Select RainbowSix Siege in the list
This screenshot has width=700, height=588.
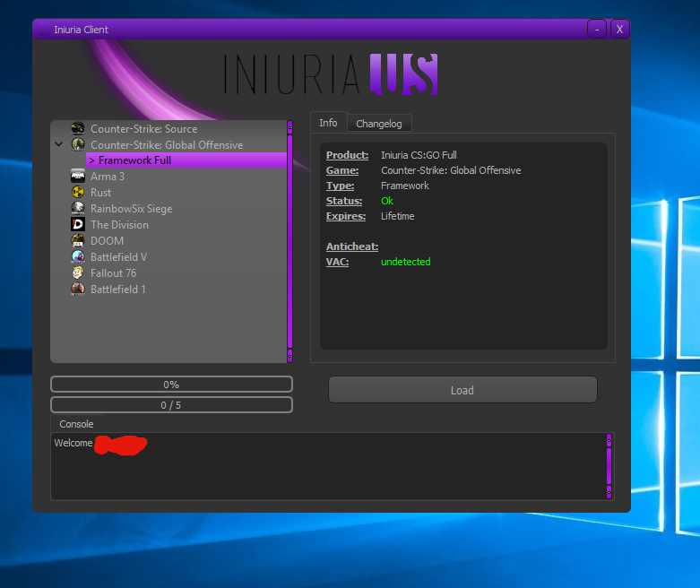131,209
